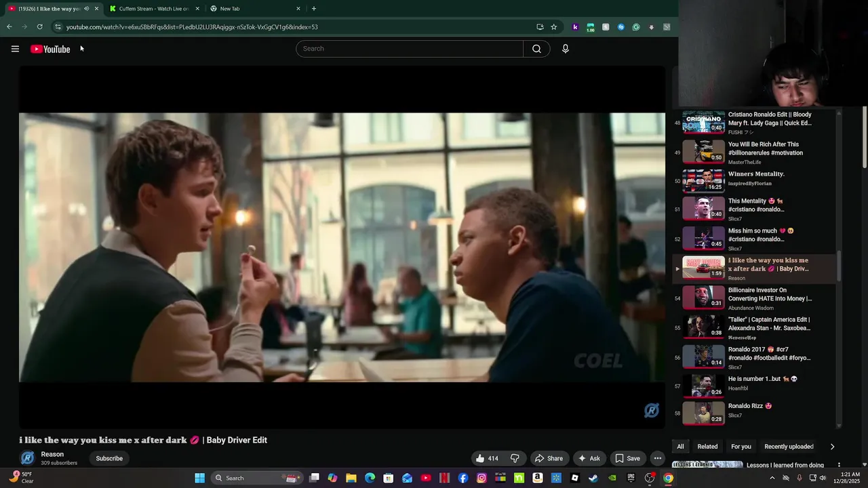Focus the YouTube search box
Viewport: 868px width, 488px height.
(410, 49)
